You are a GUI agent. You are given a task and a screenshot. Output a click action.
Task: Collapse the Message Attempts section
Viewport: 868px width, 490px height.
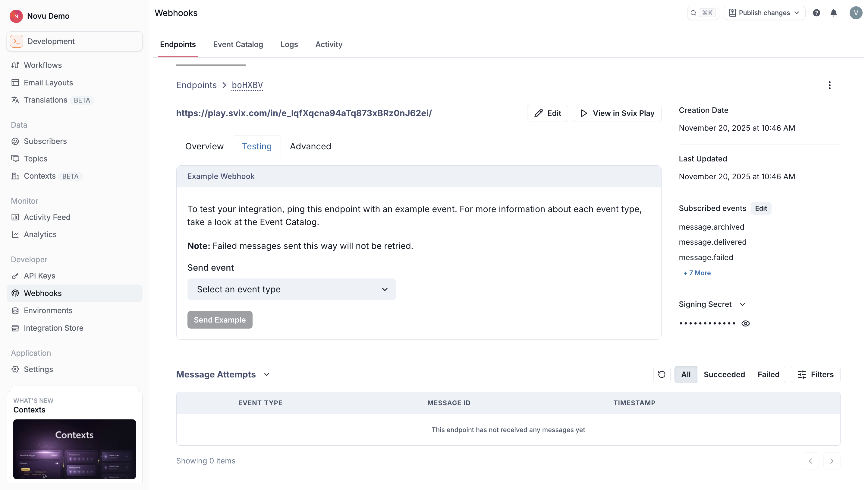point(266,374)
